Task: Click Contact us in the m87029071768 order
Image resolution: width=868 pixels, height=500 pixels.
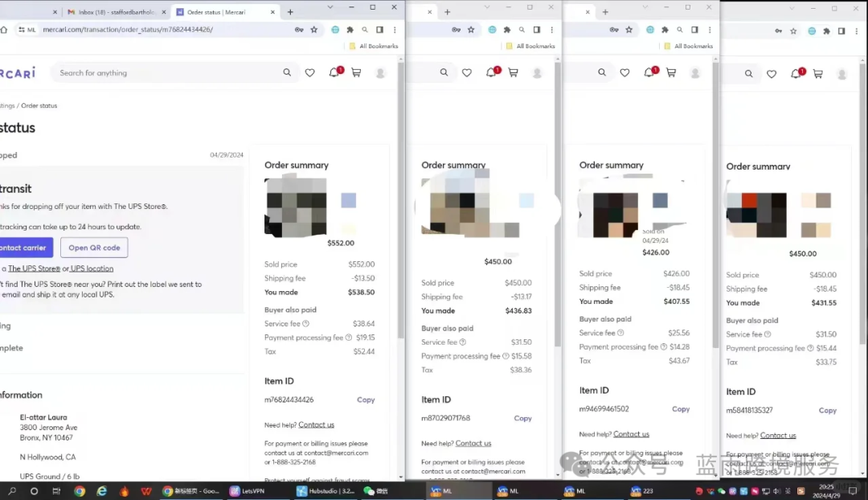Action: coord(473,443)
